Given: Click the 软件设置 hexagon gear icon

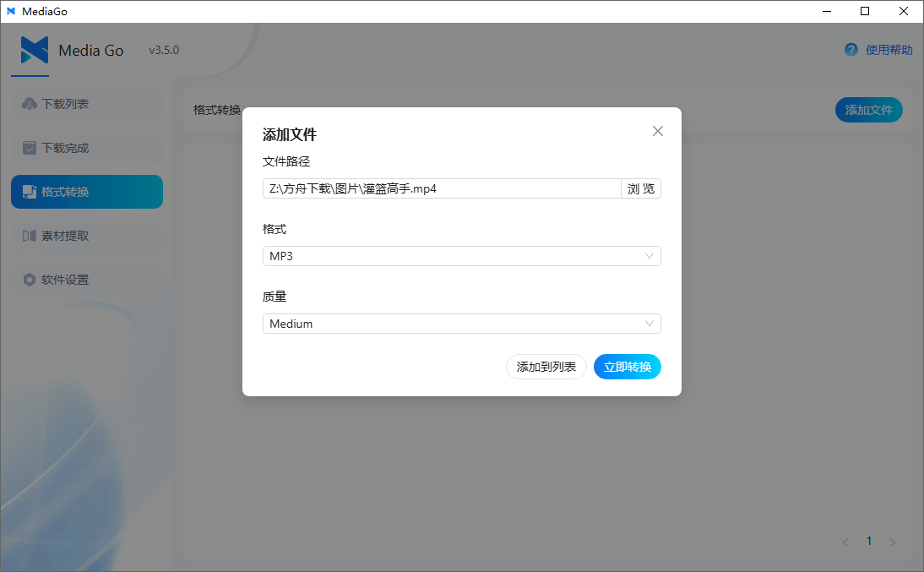Looking at the screenshot, I should pos(30,280).
